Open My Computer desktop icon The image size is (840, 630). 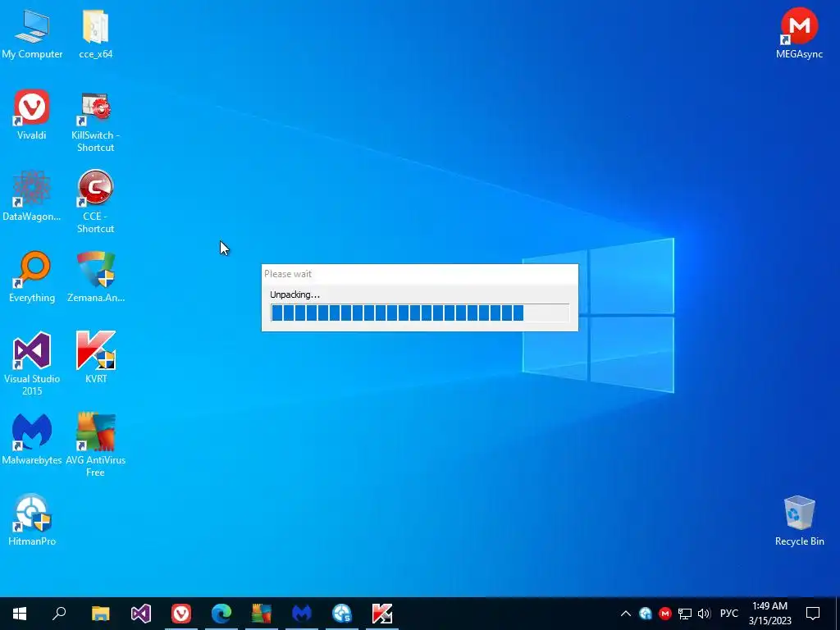(x=32, y=33)
